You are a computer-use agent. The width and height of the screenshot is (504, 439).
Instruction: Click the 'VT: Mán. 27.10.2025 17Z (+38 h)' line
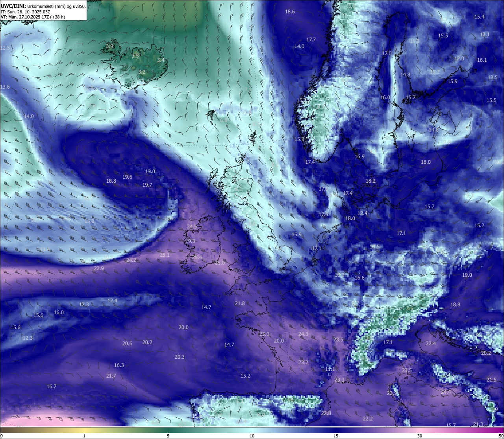click(x=33, y=17)
